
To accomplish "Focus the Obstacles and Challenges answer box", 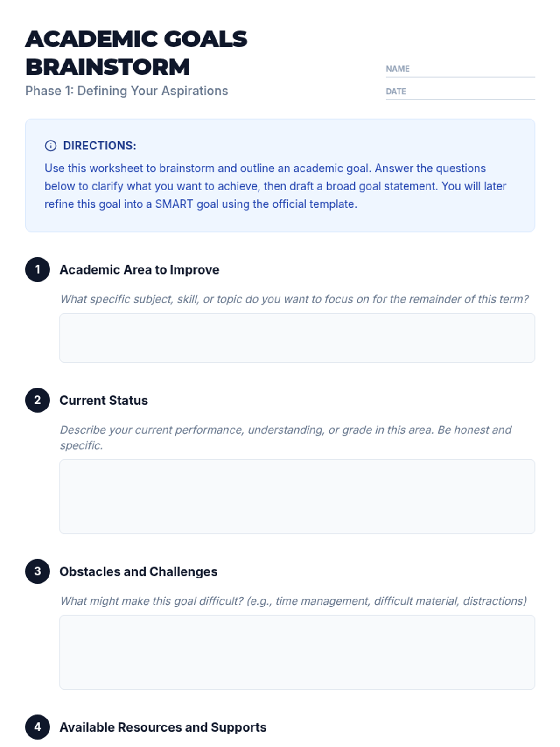I will (x=297, y=652).
